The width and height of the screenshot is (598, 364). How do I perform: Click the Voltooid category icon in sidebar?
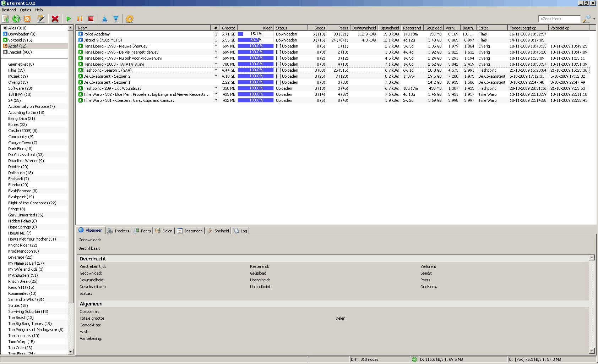(x=5, y=40)
